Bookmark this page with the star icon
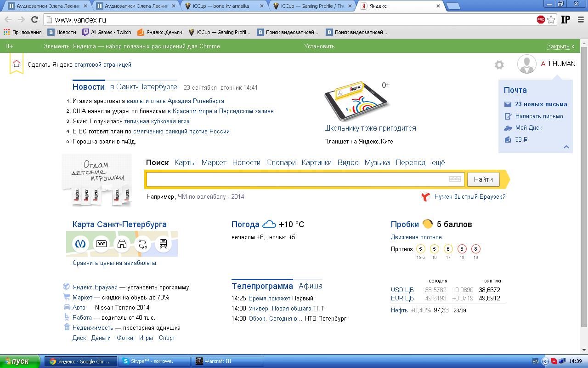Screen dimensions: 588x368 pyautogui.click(x=551, y=19)
